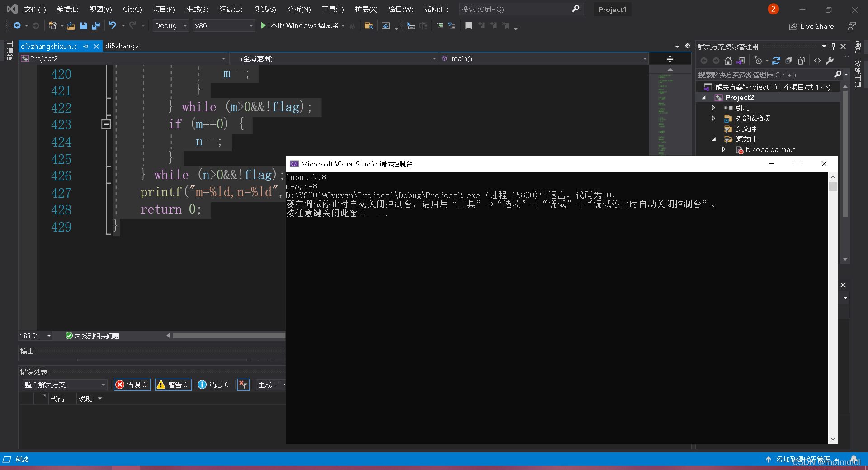This screenshot has width=868, height=470.
Task: Click the Comment out selected lines icon
Action: (x=440, y=26)
